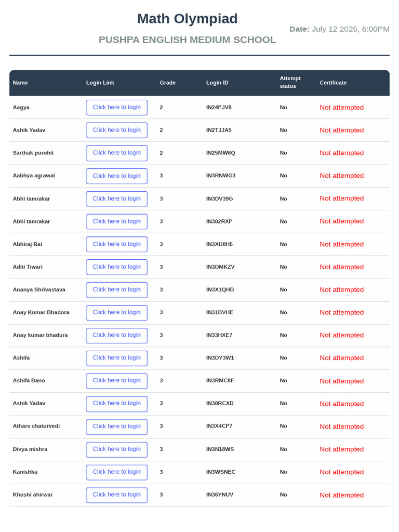Open login for Anay Kumar Bhadora
The image size is (399, 532).
(117, 312)
